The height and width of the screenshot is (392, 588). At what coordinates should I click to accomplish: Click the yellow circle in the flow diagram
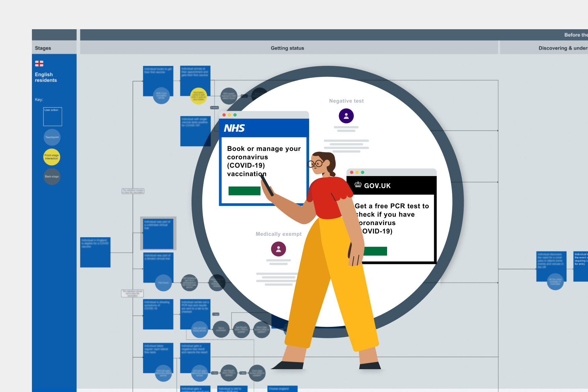point(199,96)
